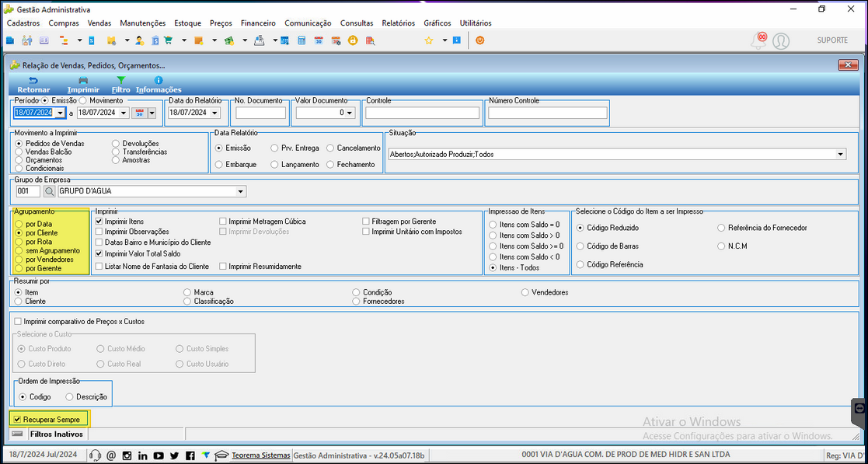Uncheck Imprimir Valor Total Saldo
Viewport: 868px width, 464px height.
click(99, 253)
